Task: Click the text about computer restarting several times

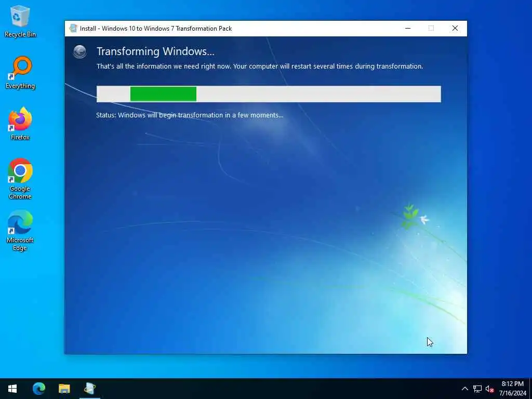Action: pos(260,66)
